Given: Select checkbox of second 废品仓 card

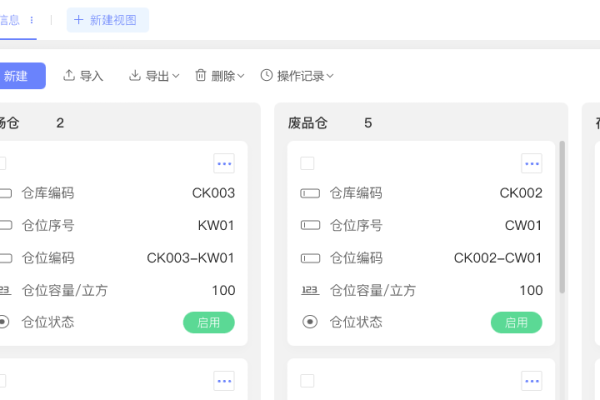Looking at the screenshot, I should 307,381.
